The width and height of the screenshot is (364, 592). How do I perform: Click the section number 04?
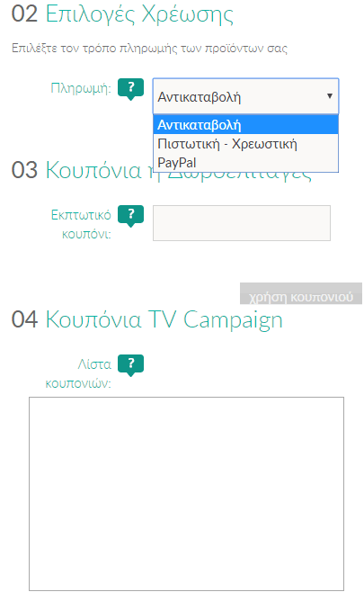[24, 319]
